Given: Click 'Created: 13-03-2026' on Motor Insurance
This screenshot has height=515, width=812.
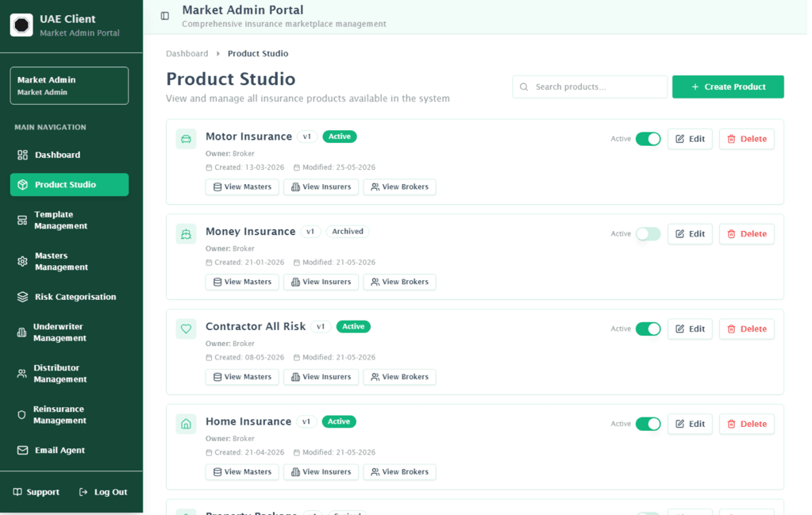Looking at the screenshot, I should click(245, 167).
